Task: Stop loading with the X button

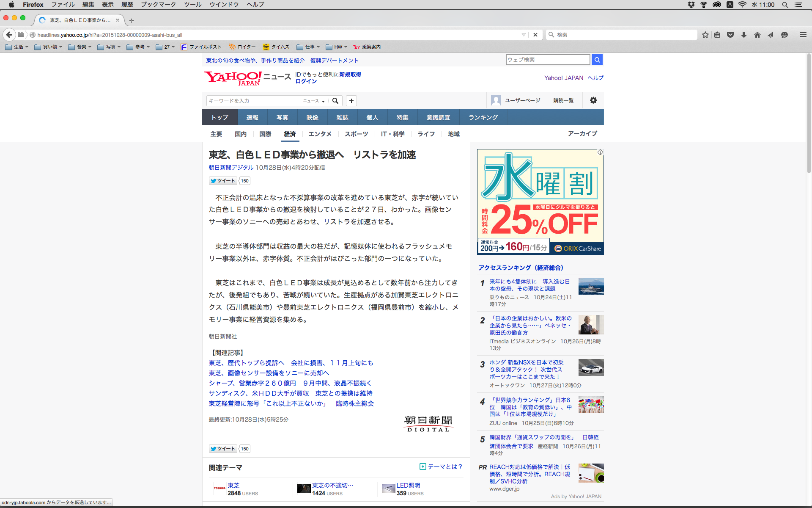Action: 535,35
